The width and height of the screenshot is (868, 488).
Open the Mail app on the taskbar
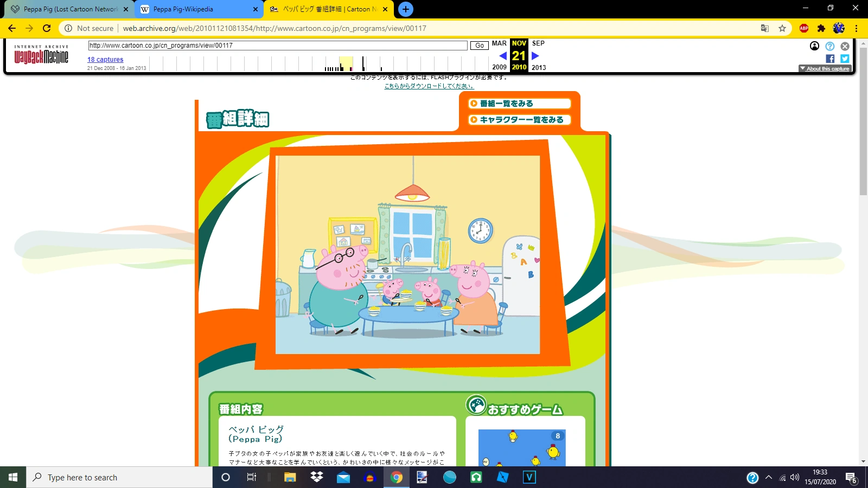(x=343, y=477)
